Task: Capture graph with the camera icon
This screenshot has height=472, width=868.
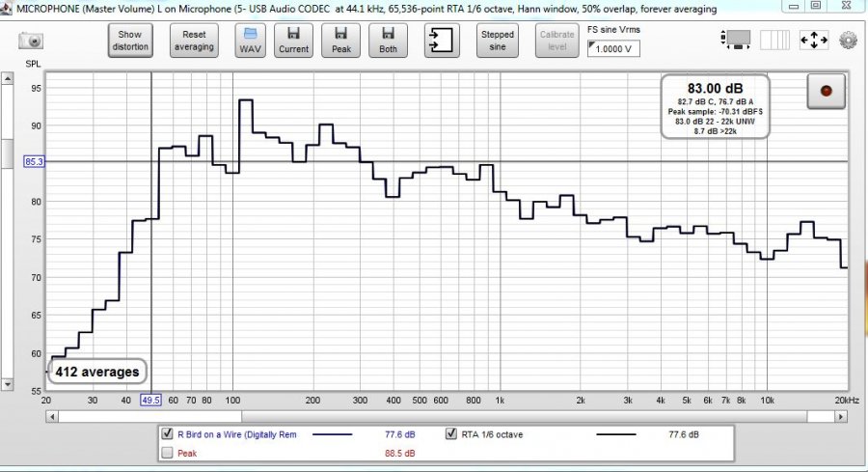Action: coord(31,41)
